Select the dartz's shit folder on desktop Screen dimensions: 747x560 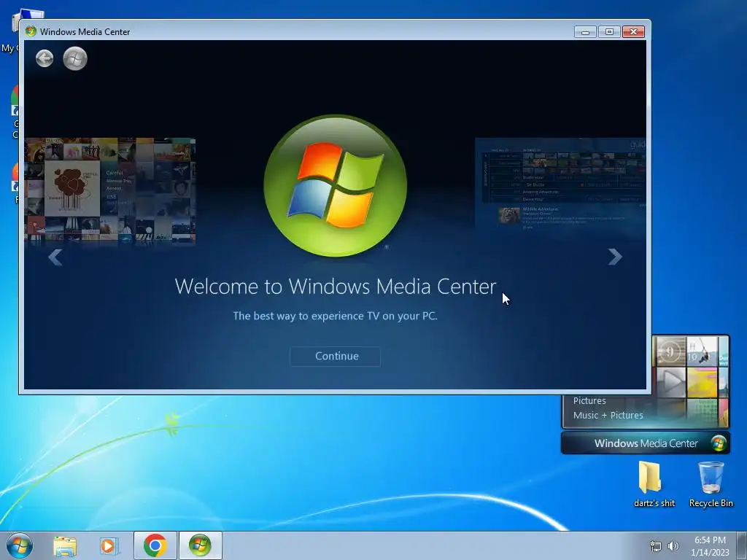click(x=654, y=484)
